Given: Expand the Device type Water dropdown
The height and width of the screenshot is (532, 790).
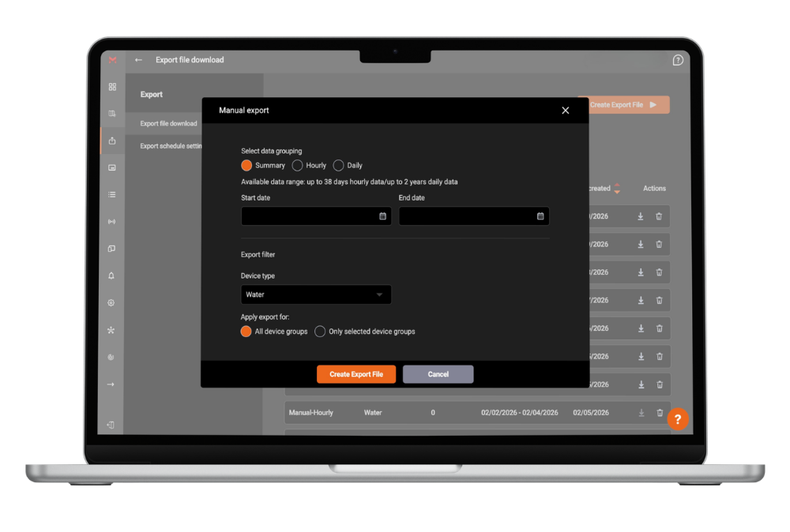Looking at the screenshot, I should 315,294.
